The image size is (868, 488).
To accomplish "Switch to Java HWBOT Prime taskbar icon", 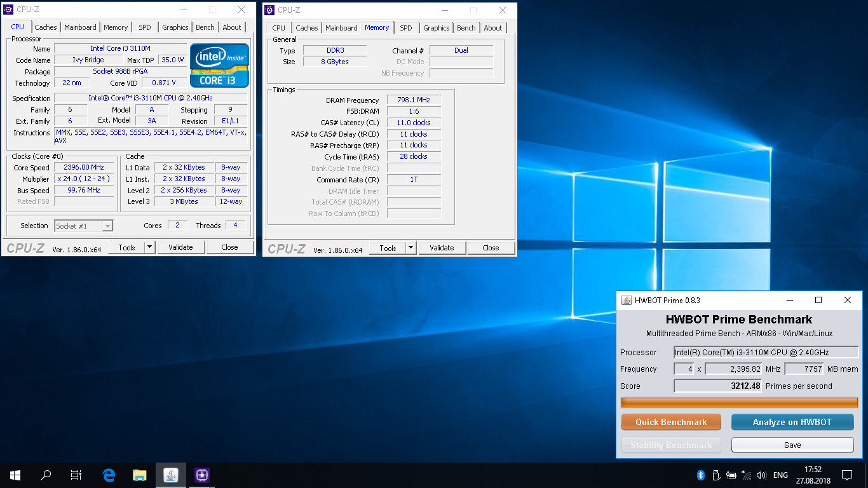I will click(x=170, y=475).
